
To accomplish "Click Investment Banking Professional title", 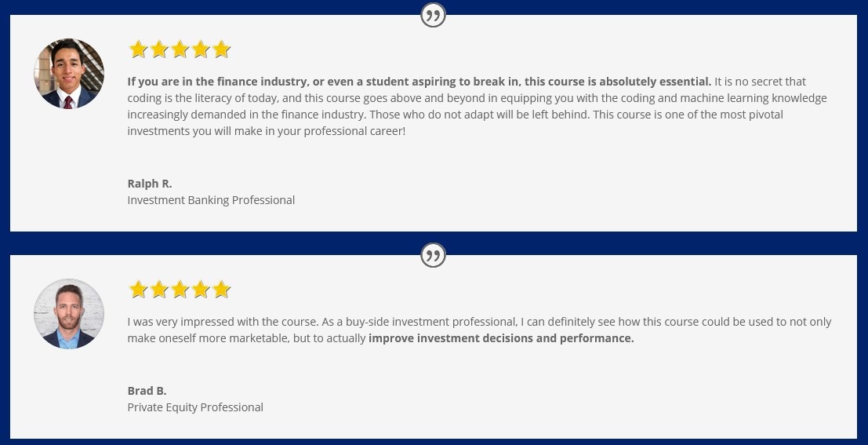I will coord(211,200).
